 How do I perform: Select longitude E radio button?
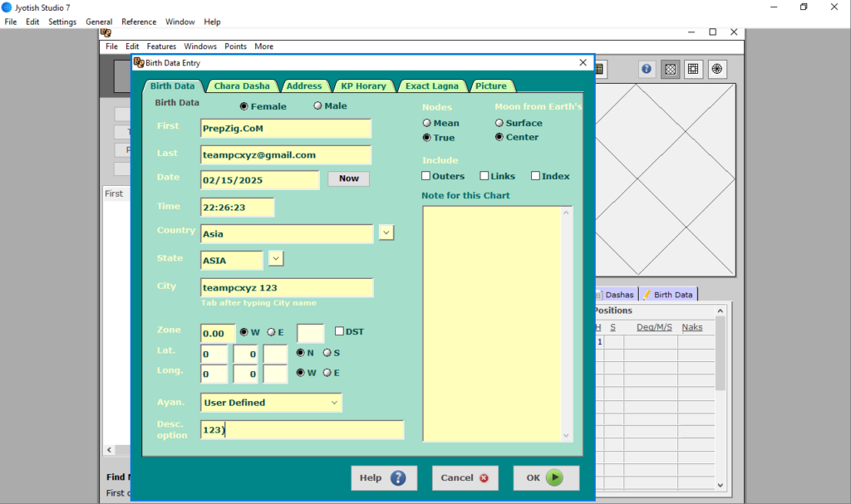pos(327,373)
